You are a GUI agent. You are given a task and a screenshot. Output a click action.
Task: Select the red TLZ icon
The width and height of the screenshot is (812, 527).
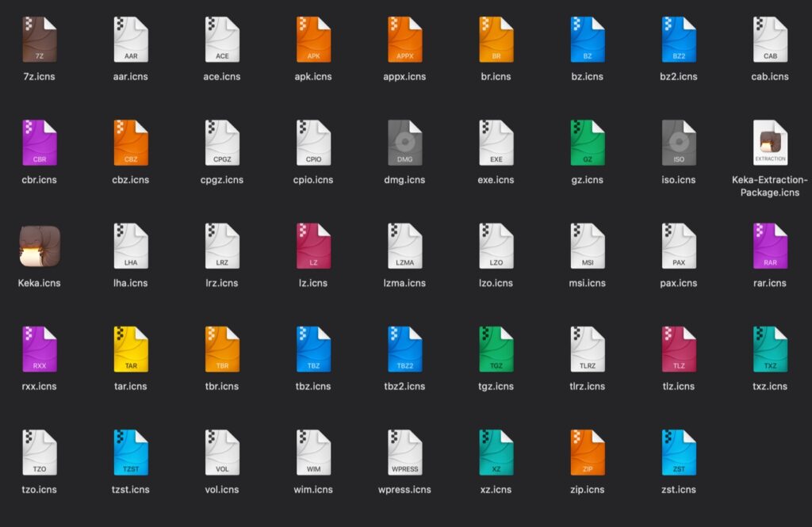679,349
